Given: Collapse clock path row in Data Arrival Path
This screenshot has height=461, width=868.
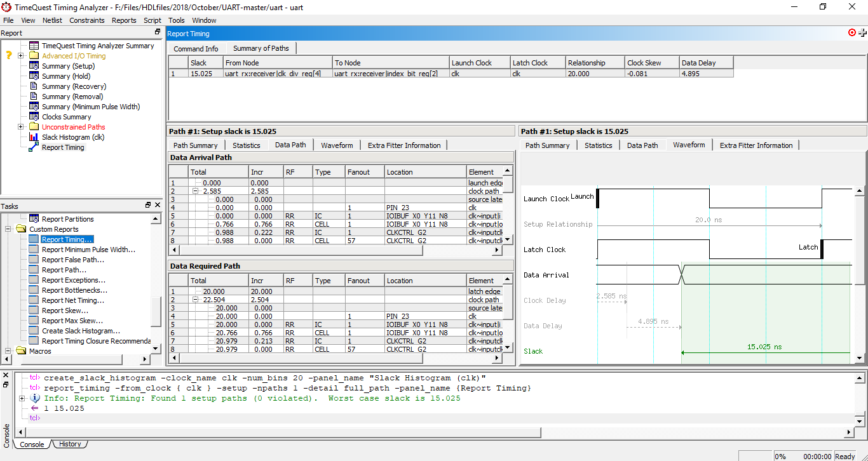Looking at the screenshot, I should click(x=196, y=191).
